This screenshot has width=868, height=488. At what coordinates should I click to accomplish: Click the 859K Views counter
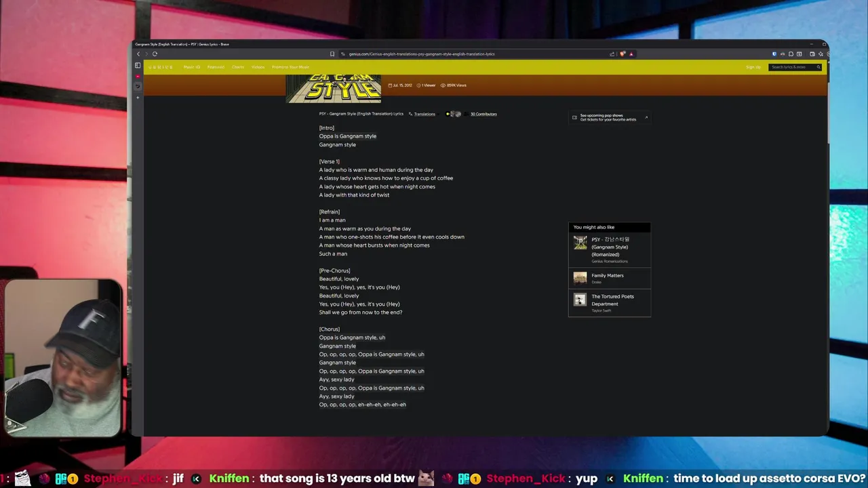pos(454,85)
